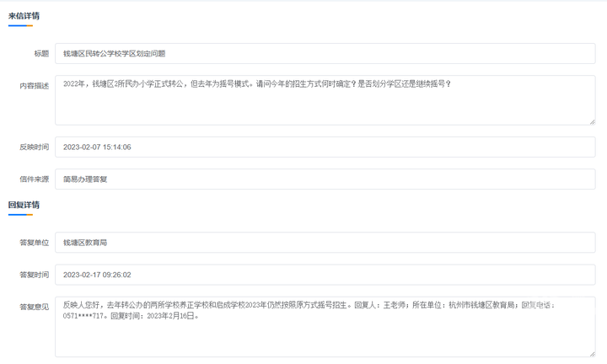
Task: Select the 答复单位 field showing 钱塘区教育局
Action: [325, 243]
